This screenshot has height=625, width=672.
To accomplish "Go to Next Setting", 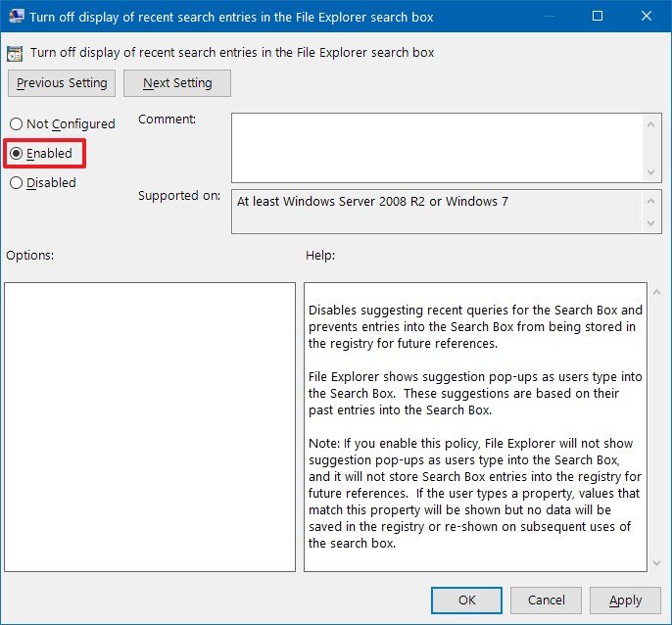I will [177, 83].
